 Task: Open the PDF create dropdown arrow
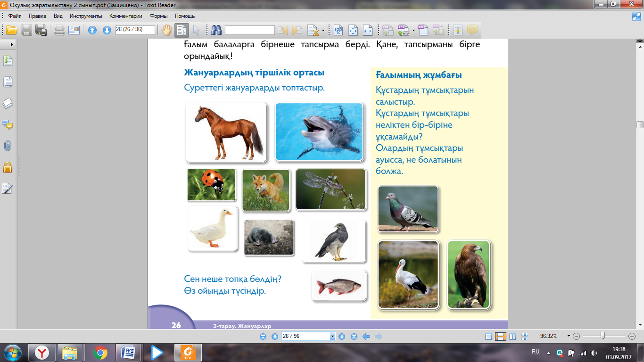coord(413,30)
